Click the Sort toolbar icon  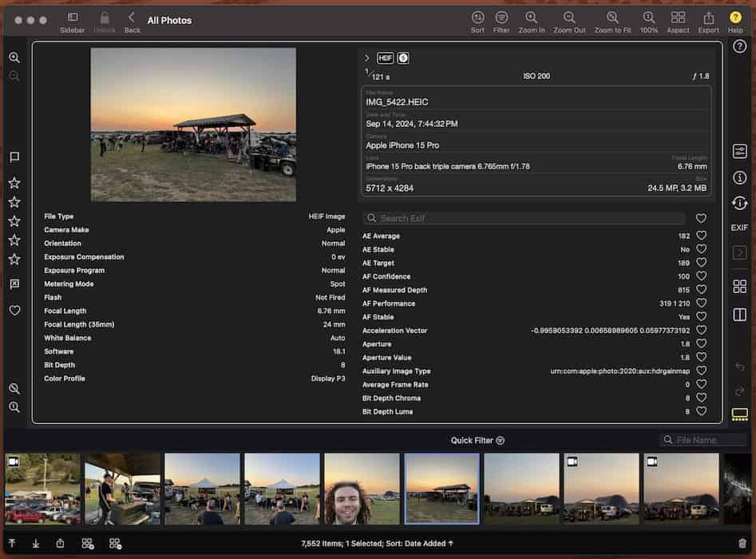coord(477,18)
